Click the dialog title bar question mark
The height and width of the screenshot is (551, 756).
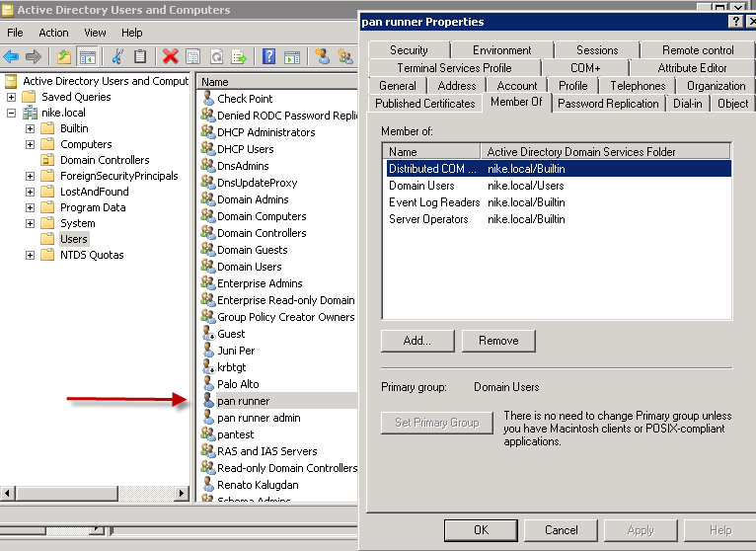coord(735,22)
